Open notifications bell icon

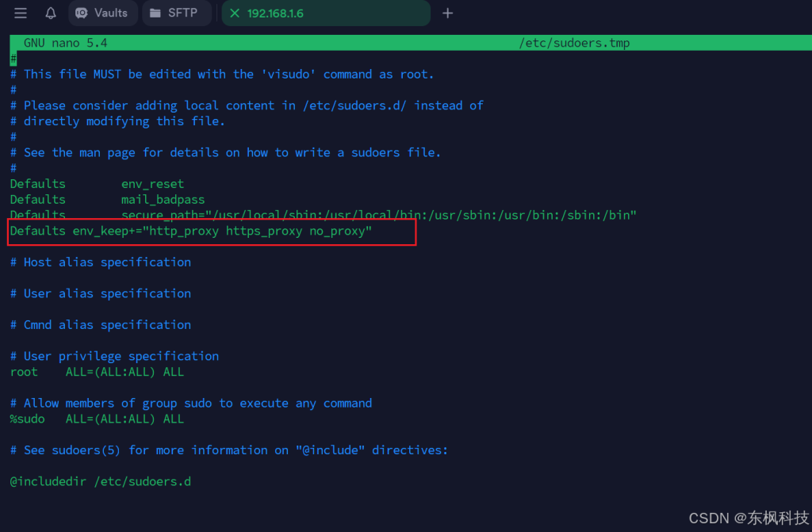50,13
